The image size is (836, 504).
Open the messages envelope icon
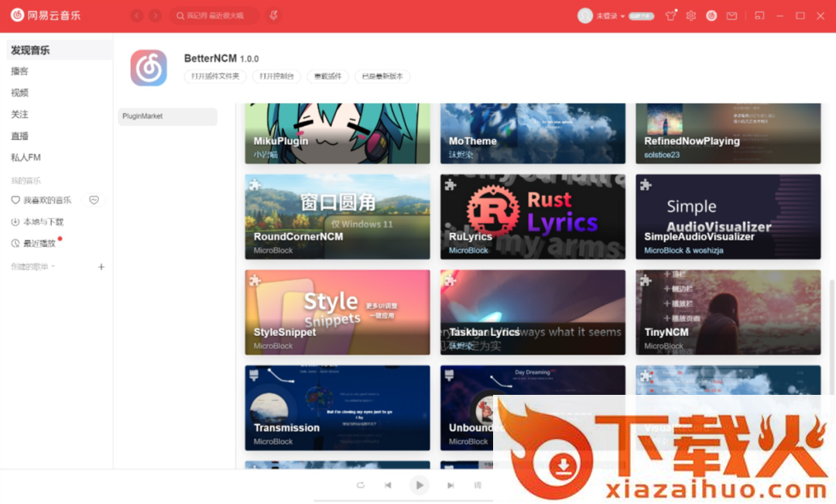[731, 16]
